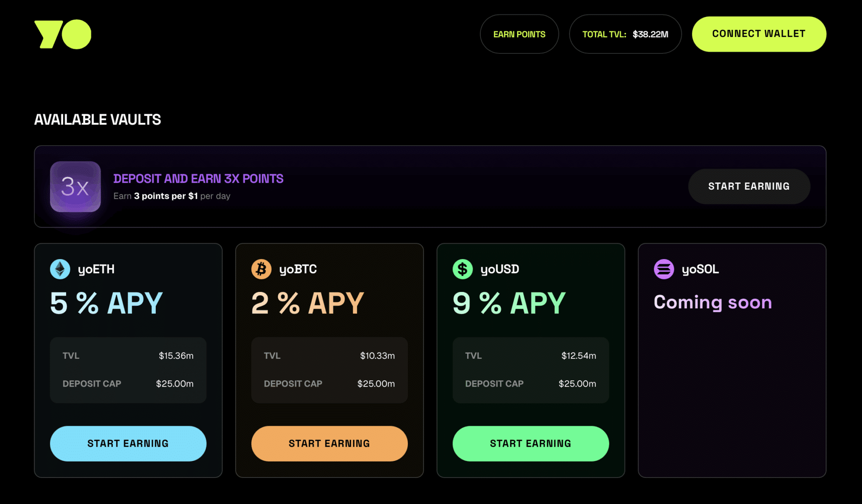Click the purple 3x points badge

tap(75, 186)
